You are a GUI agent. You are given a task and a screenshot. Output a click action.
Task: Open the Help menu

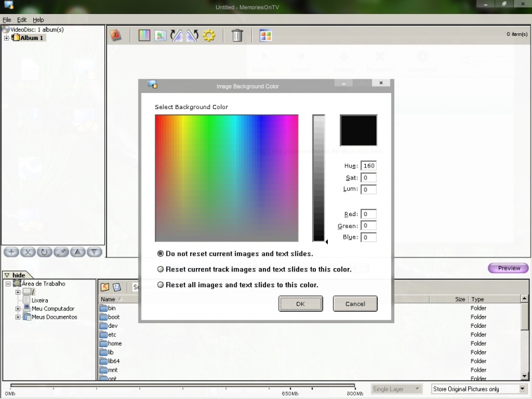pos(38,20)
